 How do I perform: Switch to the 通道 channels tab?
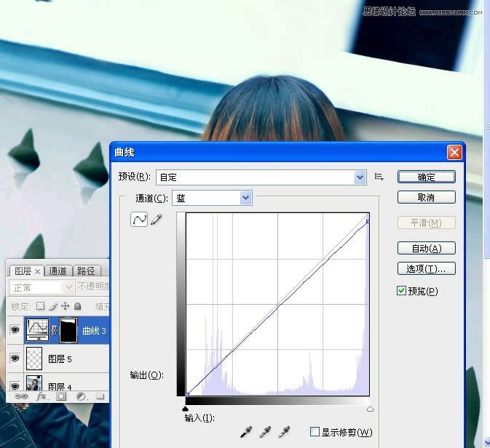[58, 271]
